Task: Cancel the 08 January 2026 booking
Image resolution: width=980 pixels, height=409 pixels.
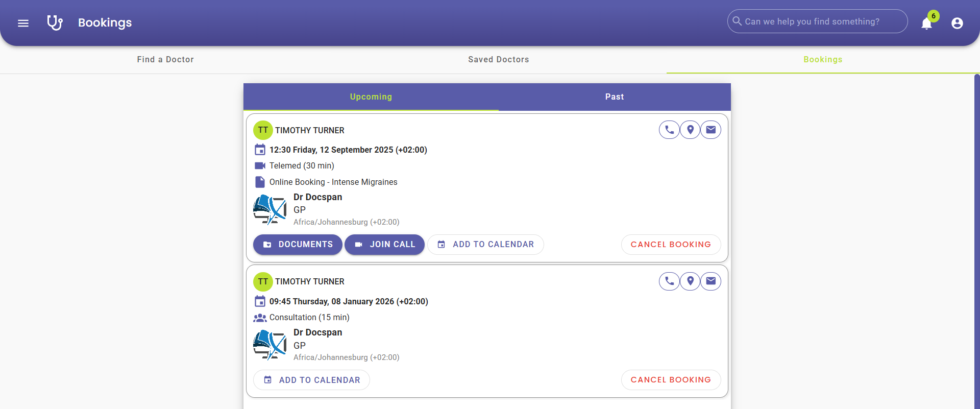Action: click(671, 380)
